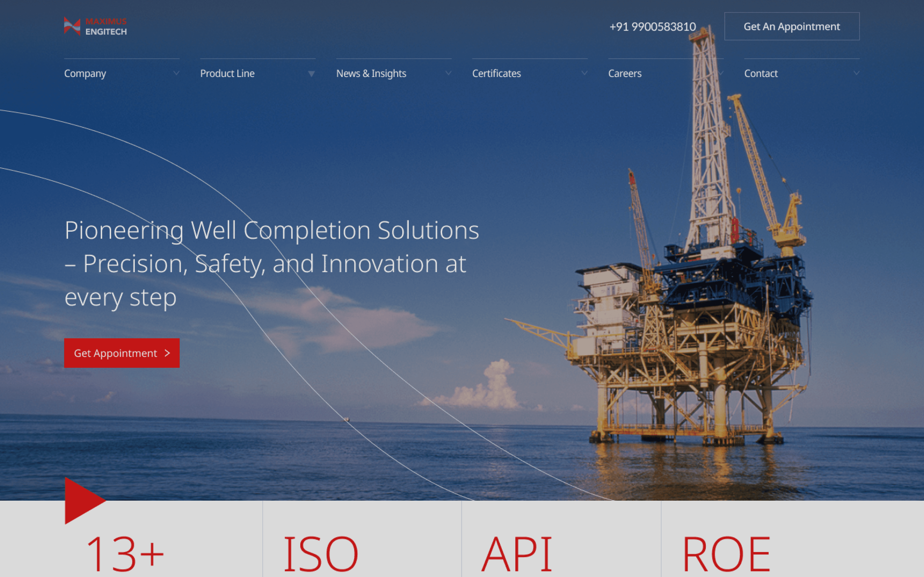Click the red API statistic heading
The image size is (924, 577).
coord(517,553)
